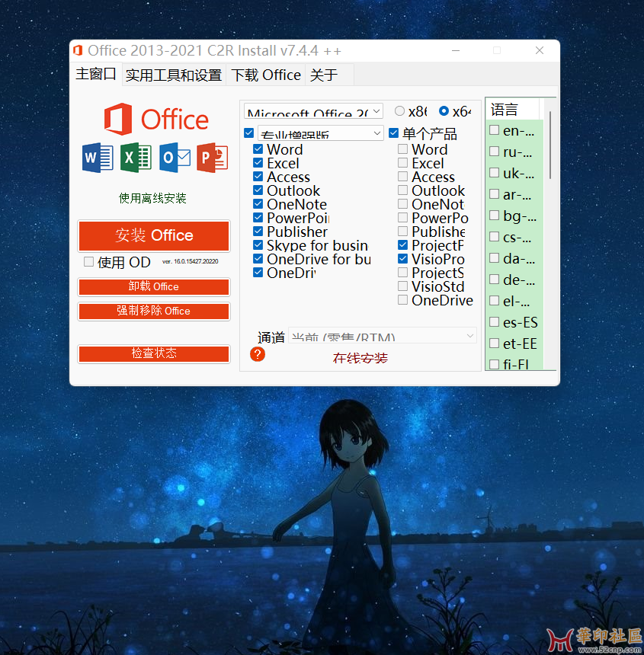Click the 在线安装 link
Viewport: 644px width, 655px height.
pyautogui.click(x=360, y=358)
